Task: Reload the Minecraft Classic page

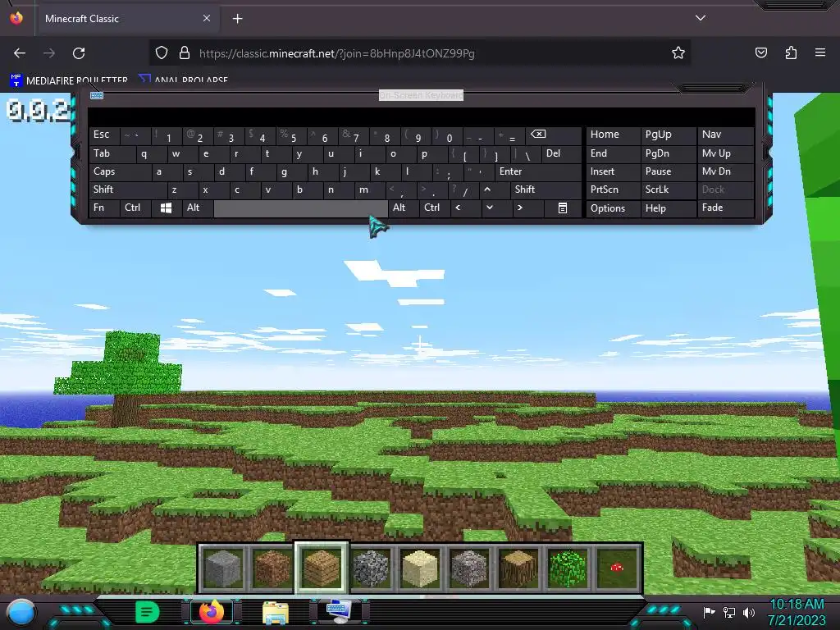Action: (x=79, y=53)
